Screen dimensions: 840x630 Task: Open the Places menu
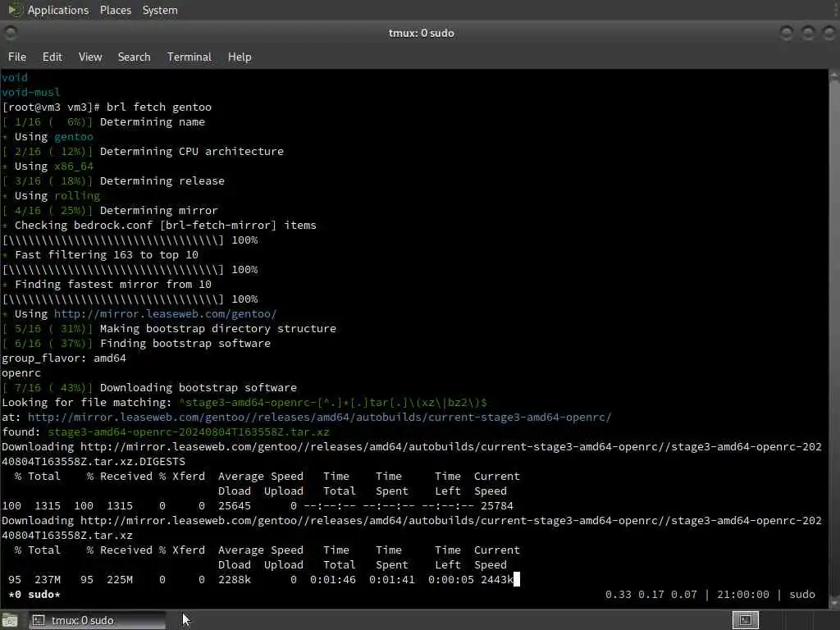click(x=115, y=10)
